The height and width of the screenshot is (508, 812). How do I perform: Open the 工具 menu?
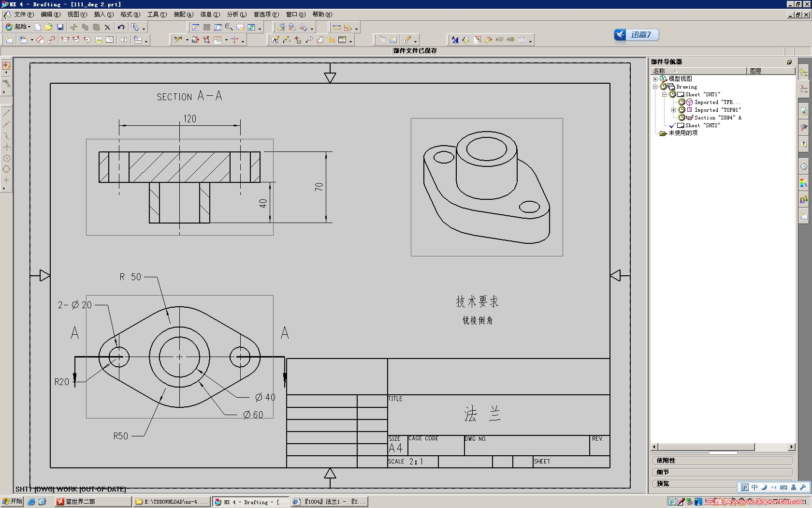pyautogui.click(x=157, y=15)
